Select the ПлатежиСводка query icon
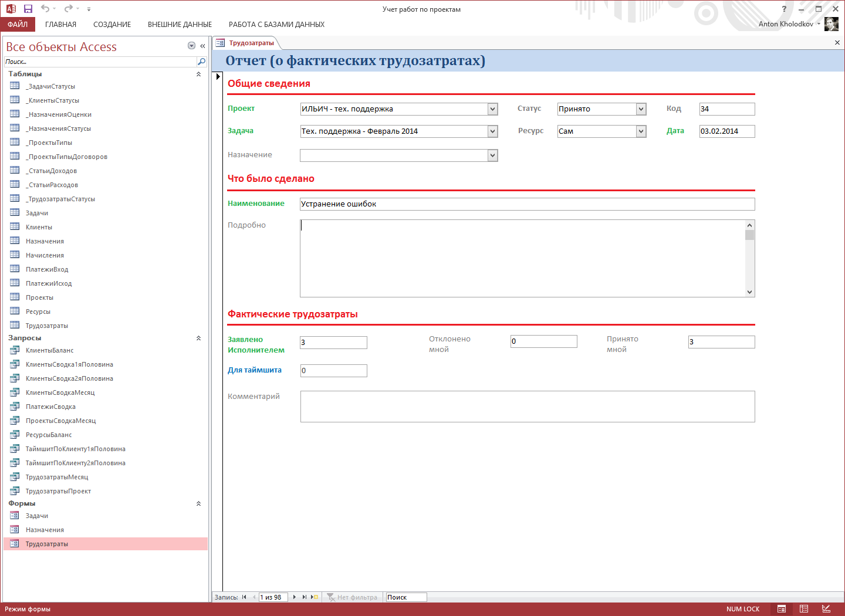 pyautogui.click(x=15, y=406)
